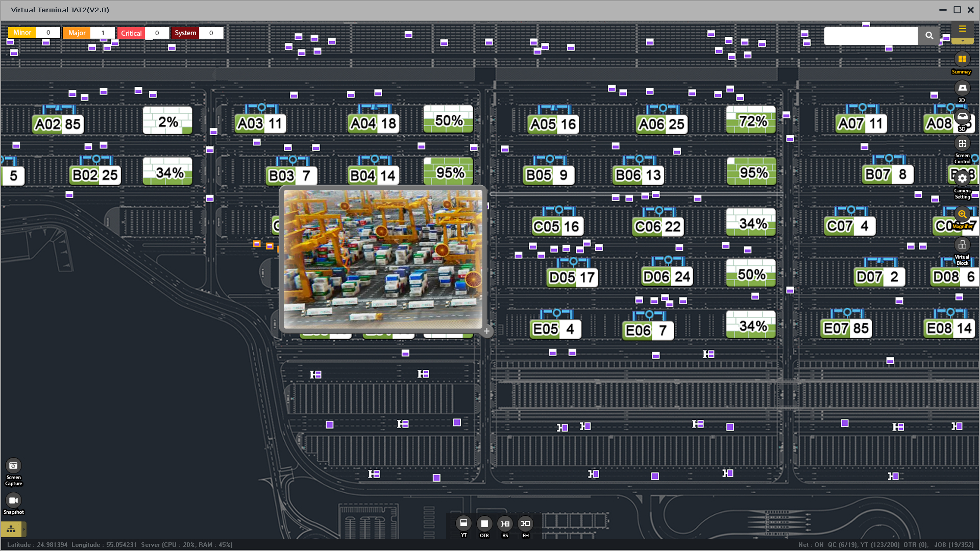Select block label A03

[251, 124]
